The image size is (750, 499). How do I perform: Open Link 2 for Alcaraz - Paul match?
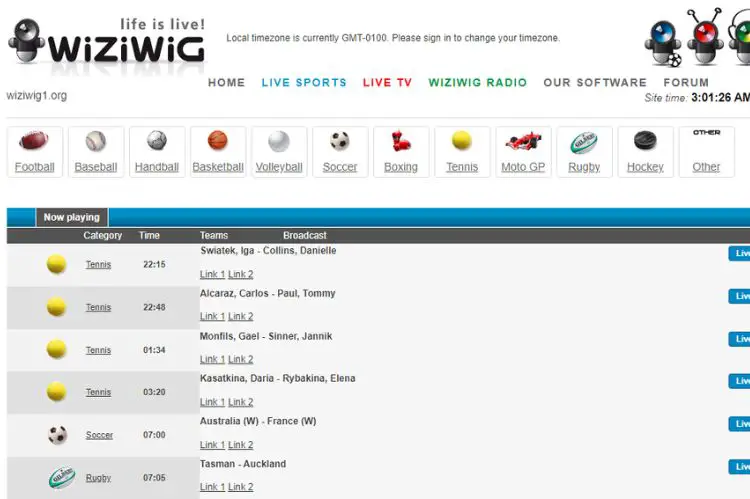point(241,316)
